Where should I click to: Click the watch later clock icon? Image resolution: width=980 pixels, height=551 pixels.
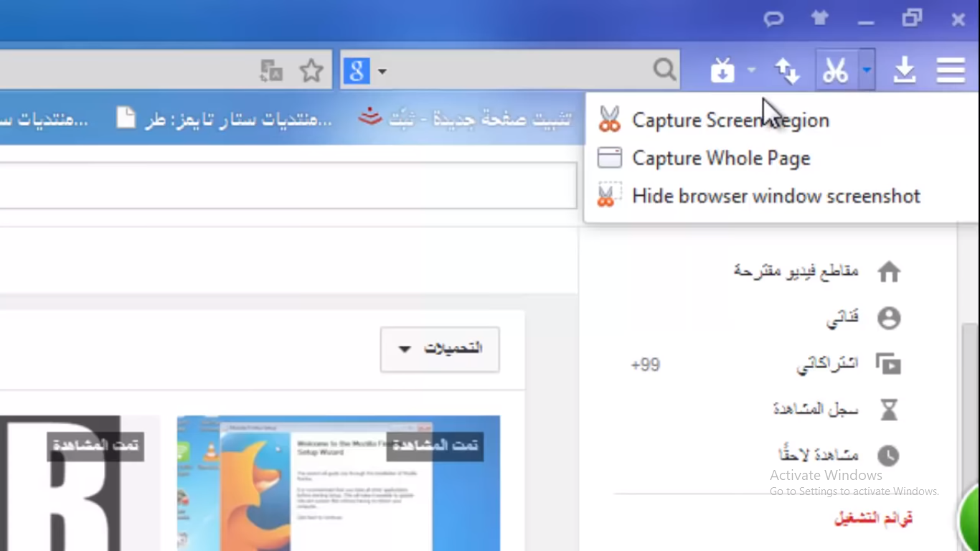pyautogui.click(x=890, y=455)
